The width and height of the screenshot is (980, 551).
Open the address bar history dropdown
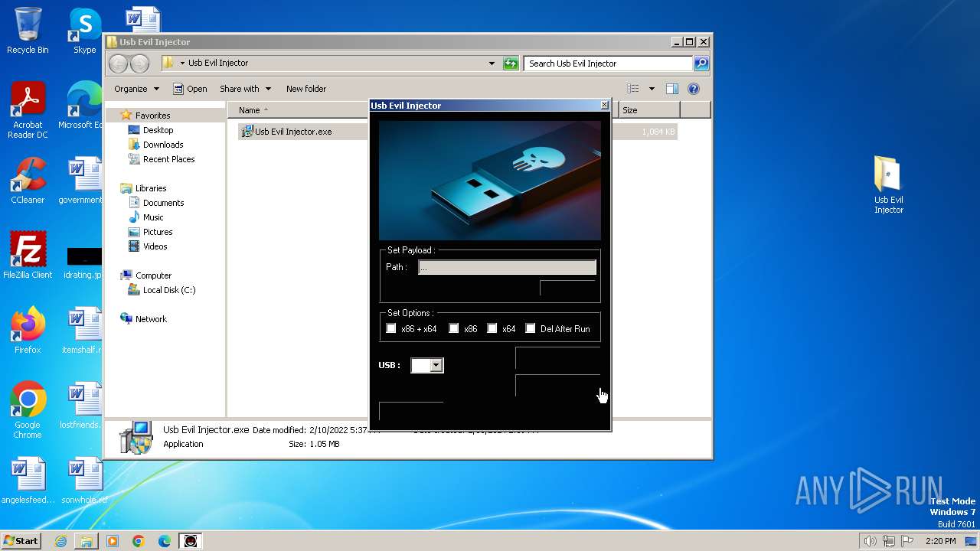pyautogui.click(x=492, y=64)
